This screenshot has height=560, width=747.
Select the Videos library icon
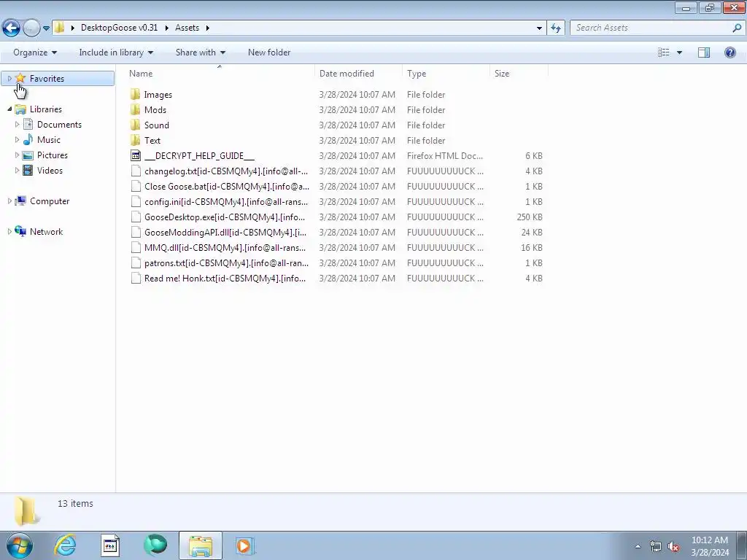[x=28, y=171]
